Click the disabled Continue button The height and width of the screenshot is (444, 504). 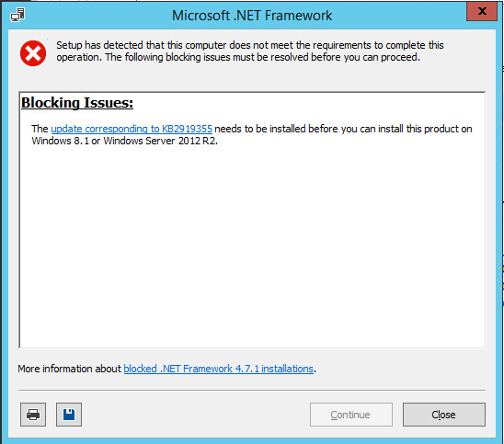click(x=351, y=415)
